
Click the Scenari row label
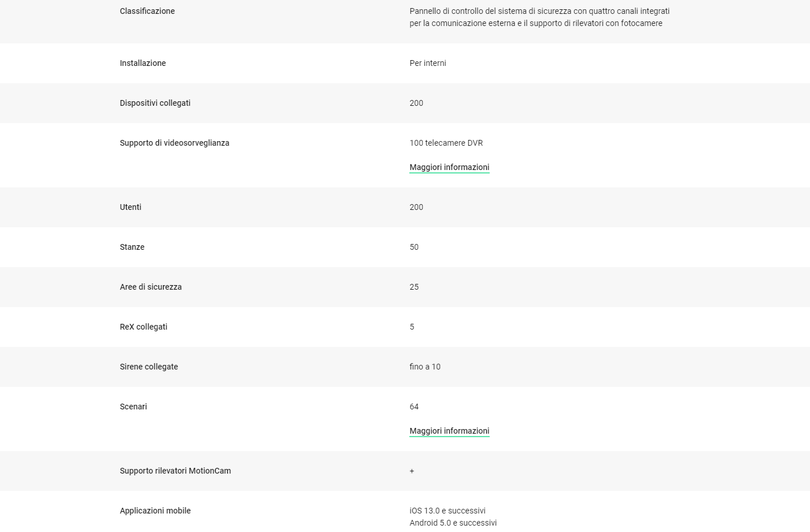pos(134,407)
